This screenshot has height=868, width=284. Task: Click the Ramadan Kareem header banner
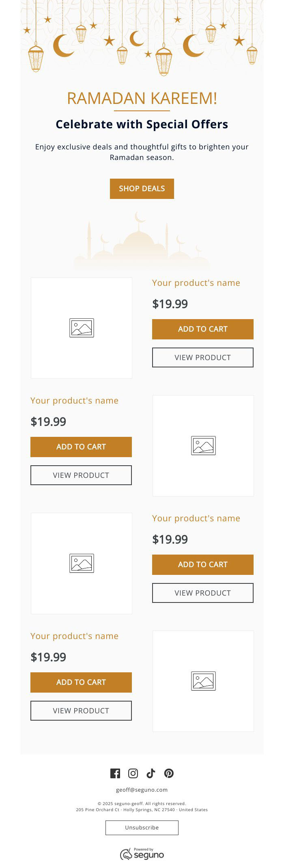[x=142, y=39]
